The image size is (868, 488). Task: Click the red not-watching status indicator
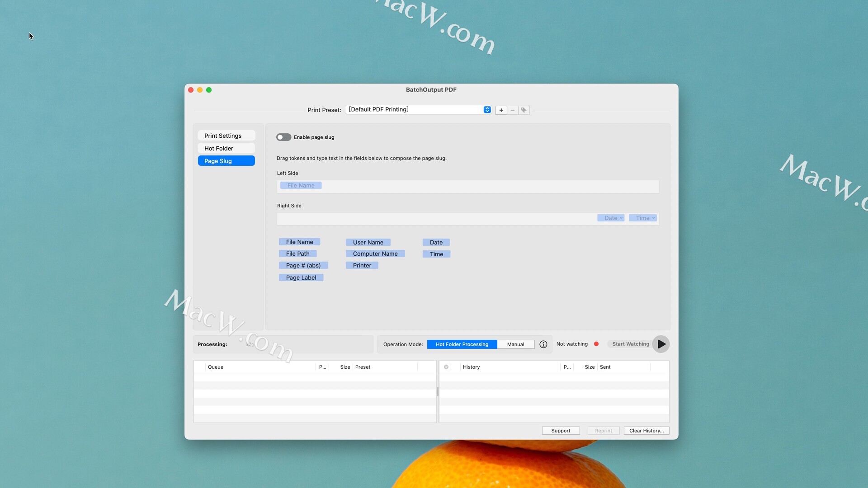pyautogui.click(x=596, y=344)
